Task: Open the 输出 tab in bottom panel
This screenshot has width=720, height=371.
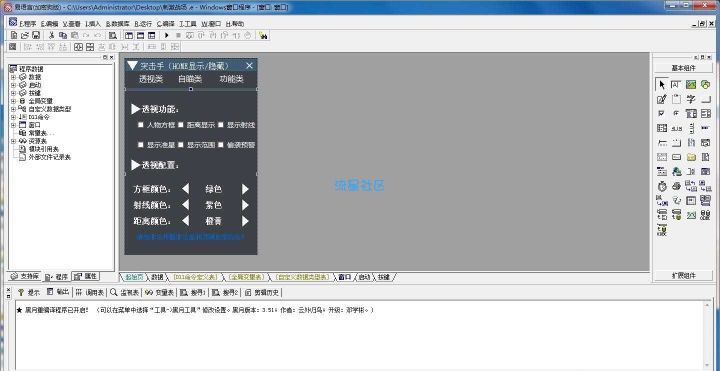Action: point(58,292)
